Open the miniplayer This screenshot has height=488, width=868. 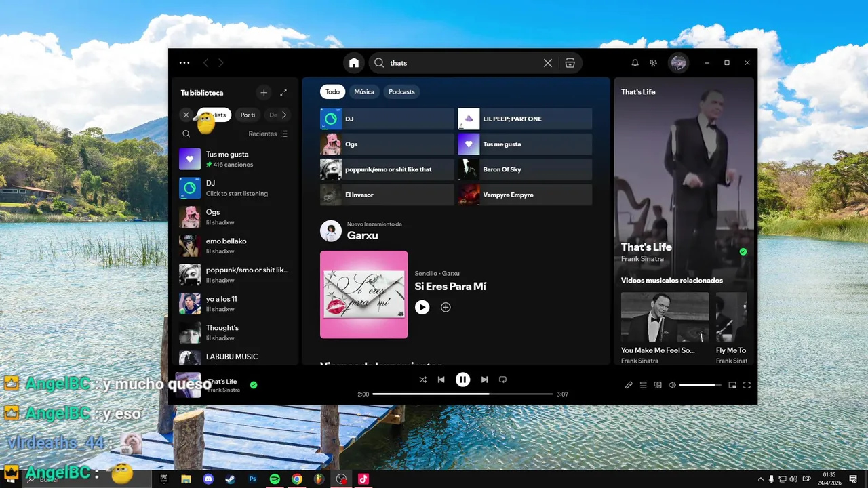click(x=732, y=385)
